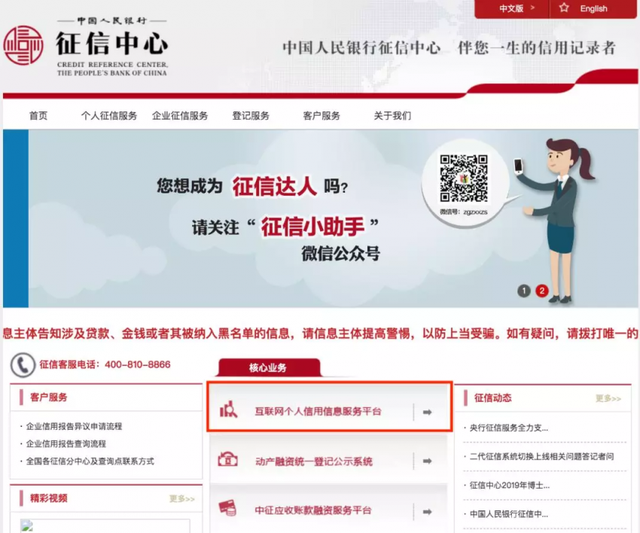Screen dimensions: 640x533
Task: Switch banner to slide 1
Action: point(524,291)
